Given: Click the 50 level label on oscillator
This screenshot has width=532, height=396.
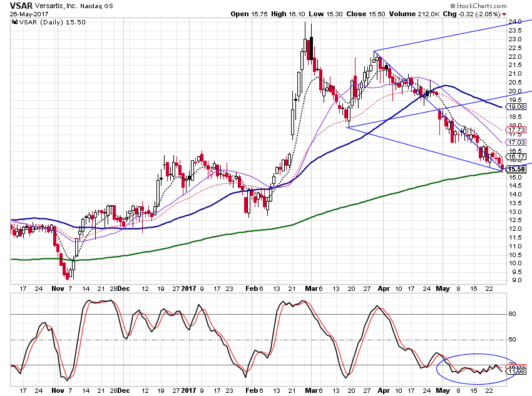Looking at the screenshot, I should [512, 339].
